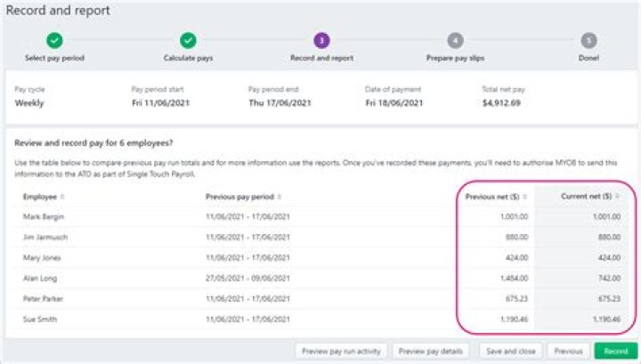Screen dimensions: 641x364
Task: Click the Prepare pay slips step 4 icon
Action: point(455,40)
